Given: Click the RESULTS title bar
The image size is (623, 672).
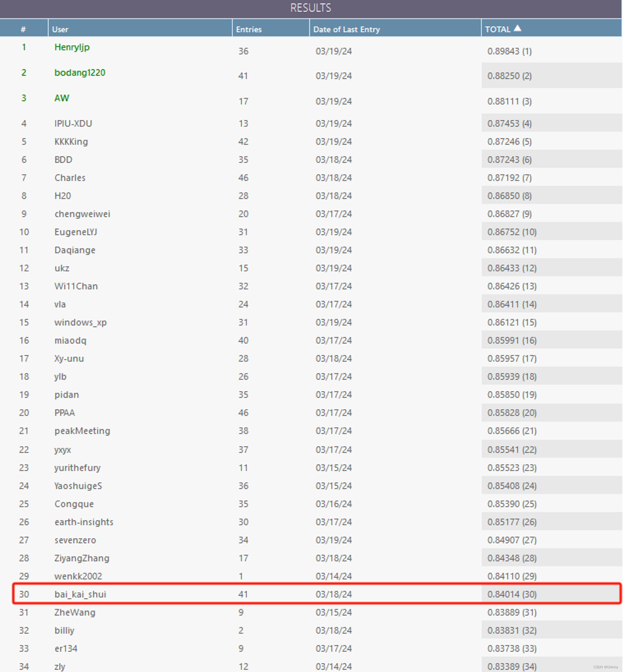Looking at the screenshot, I should pos(311,8).
